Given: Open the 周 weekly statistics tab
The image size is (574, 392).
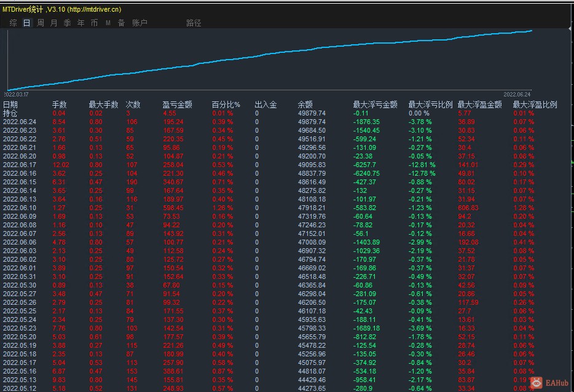Looking at the screenshot, I should pyautogui.click(x=40, y=23).
